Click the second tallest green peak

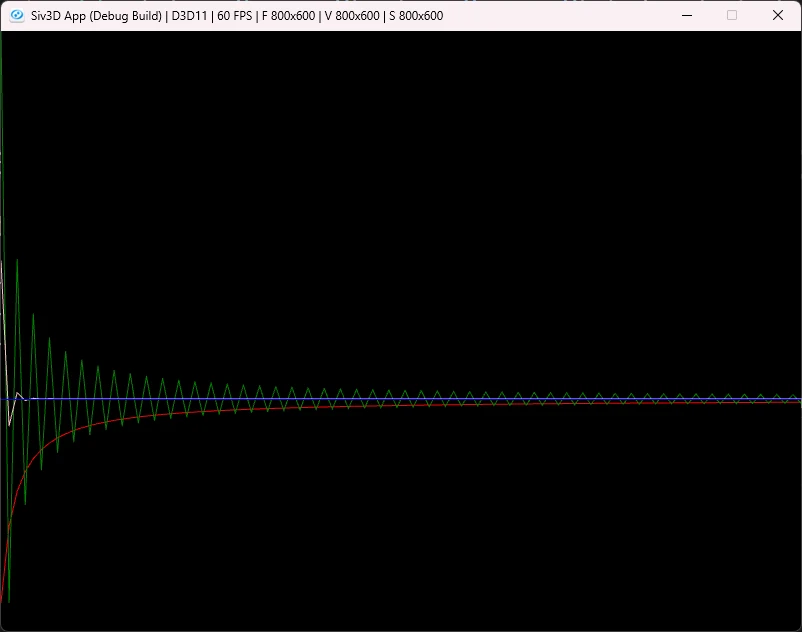(x=33, y=314)
